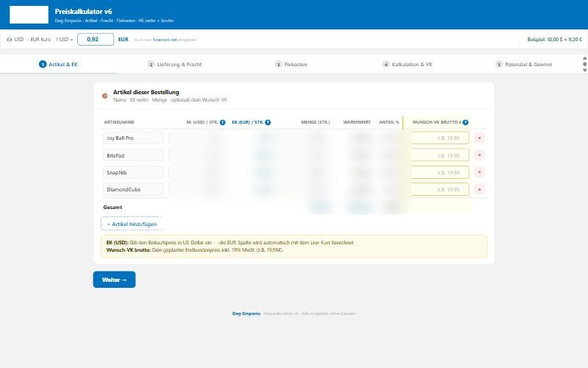Viewport: 588px width, 368px height.
Task: Click Wunsch-VK field for Joy Ball Pro
Action: 440,138
